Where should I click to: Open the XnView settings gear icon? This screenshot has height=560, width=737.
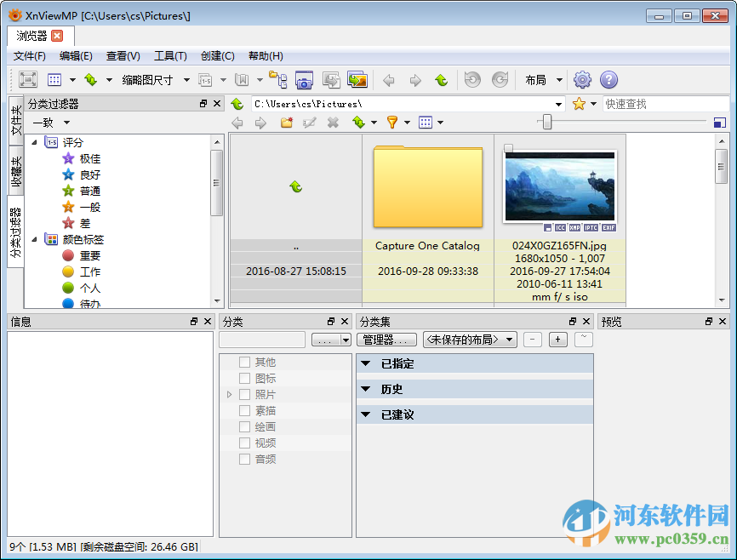pos(582,79)
